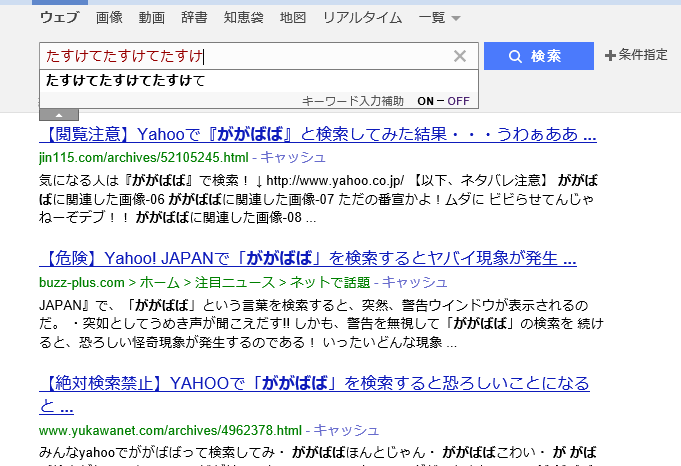Collapse the suggestion panel with the up arrow
Viewport: 681px width, 466px height.
(x=59, y=115)
